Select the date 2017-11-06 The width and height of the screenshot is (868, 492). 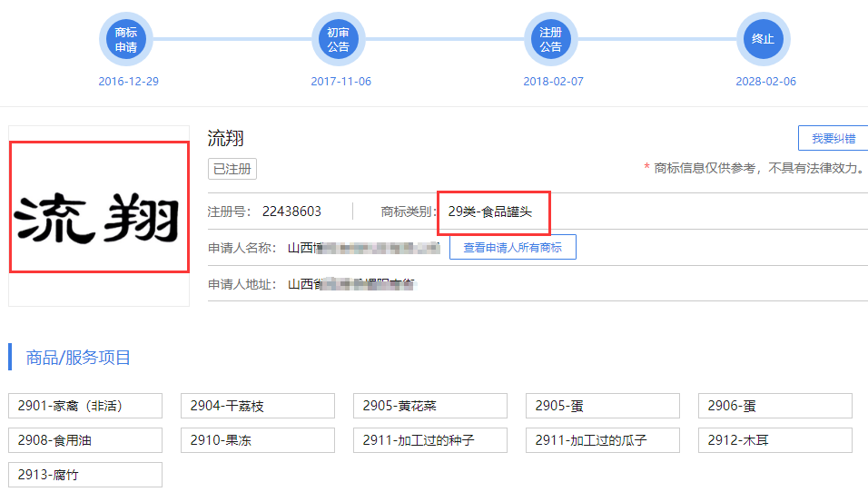pyautogui.click(x=341, y=82)
